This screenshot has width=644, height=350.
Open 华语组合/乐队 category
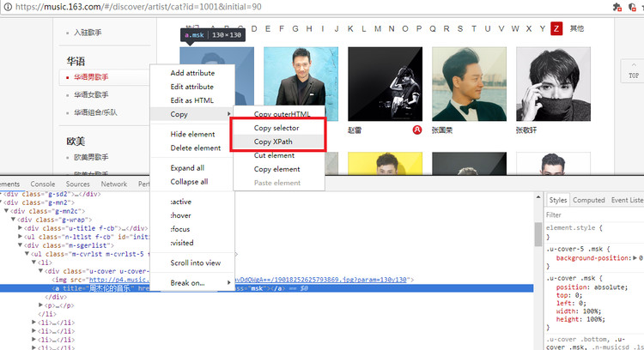(x=95, y=112)
